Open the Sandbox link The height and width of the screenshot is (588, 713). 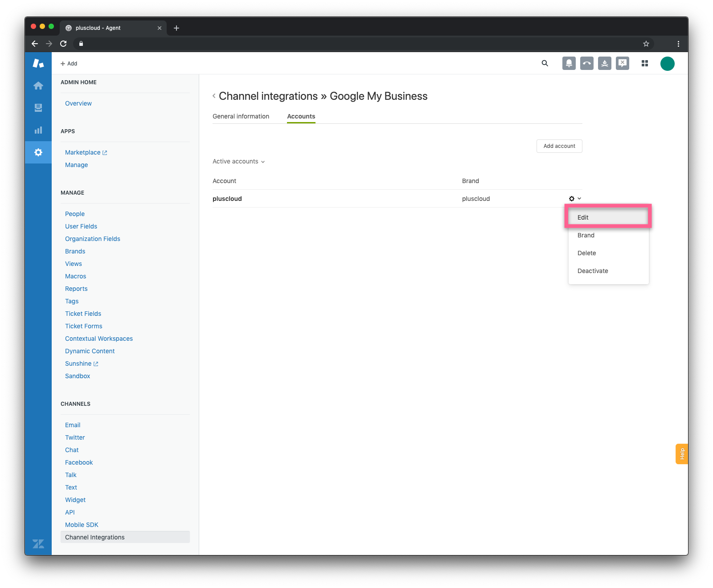pos(78,376)
